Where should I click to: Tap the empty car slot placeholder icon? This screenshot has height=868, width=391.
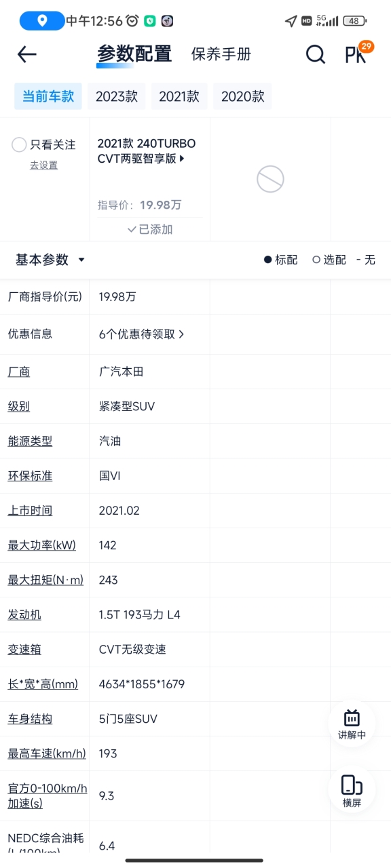[x=270, y=179]
